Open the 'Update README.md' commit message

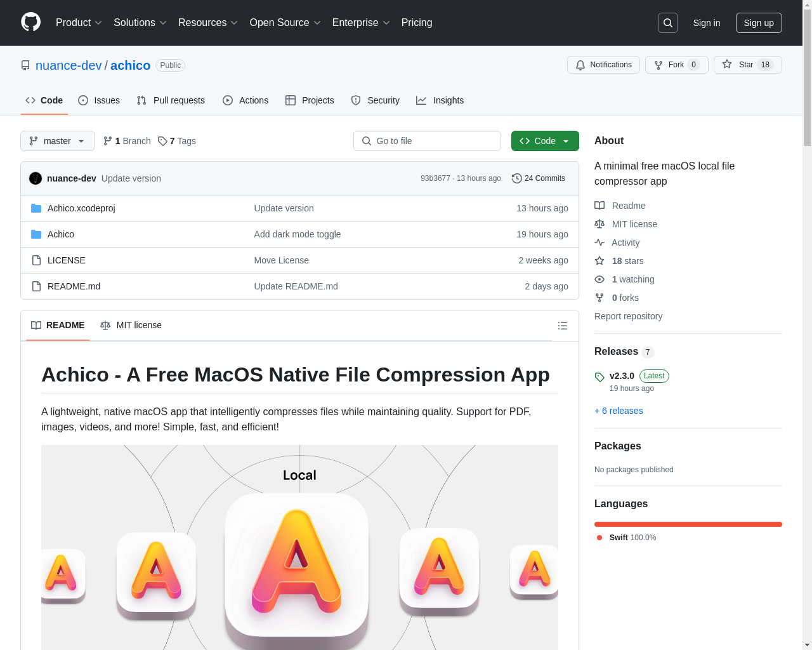[x=296, y=286]
